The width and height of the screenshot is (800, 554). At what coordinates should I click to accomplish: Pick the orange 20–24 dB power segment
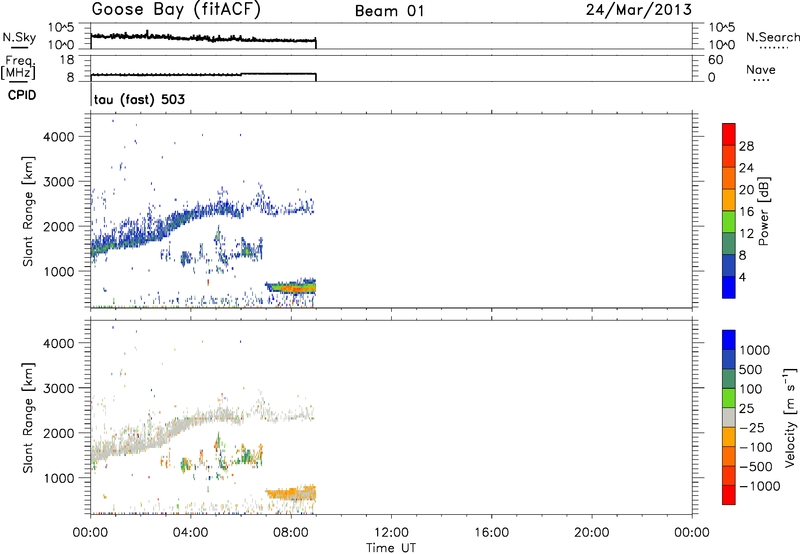729,178
